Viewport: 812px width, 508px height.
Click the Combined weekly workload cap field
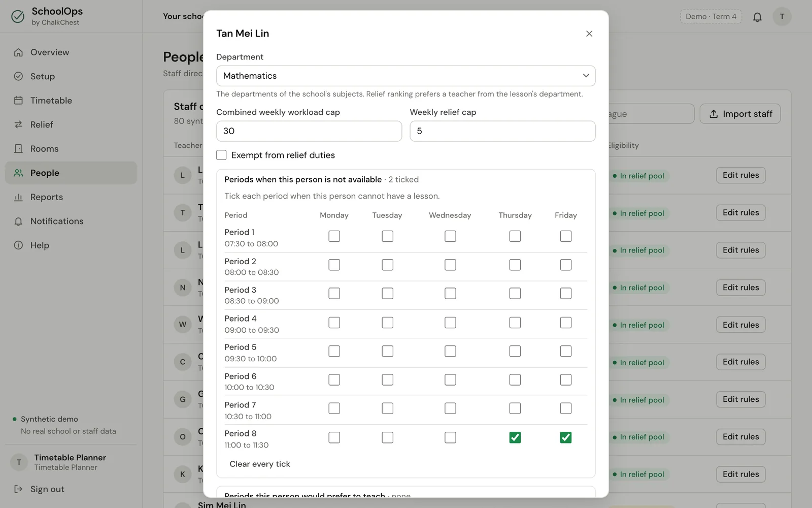click(x=309, y=131)
